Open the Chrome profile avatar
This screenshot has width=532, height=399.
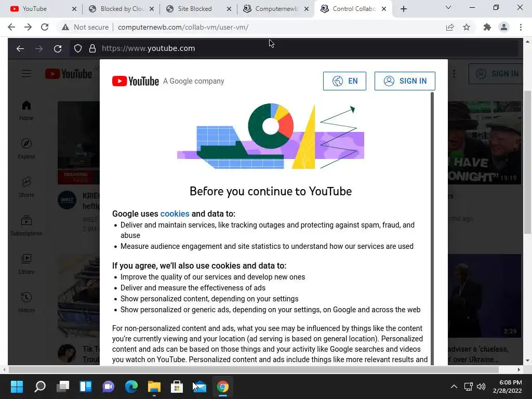point(504,27)
